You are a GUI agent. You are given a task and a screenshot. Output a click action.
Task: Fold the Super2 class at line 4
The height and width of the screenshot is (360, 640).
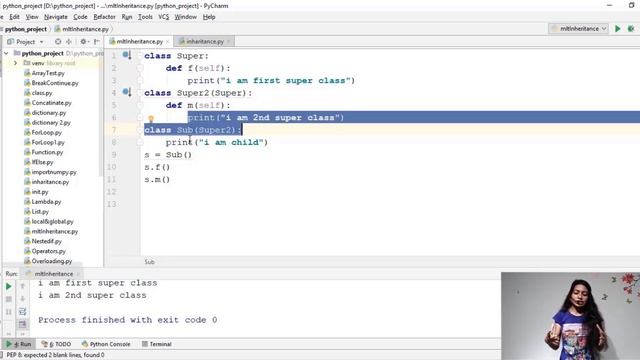point(140,93)
